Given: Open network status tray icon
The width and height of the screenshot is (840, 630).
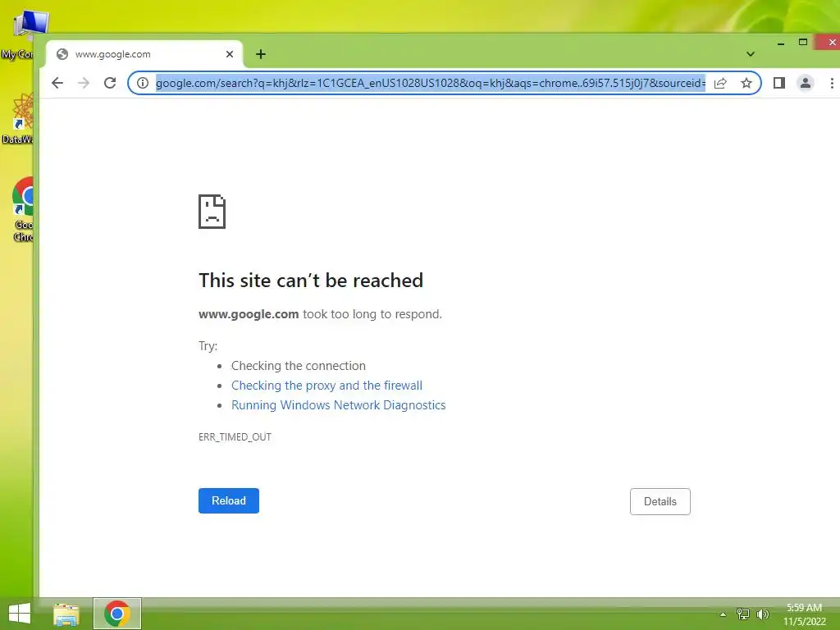Looking at the screenshot, I should tap(743, 614).
